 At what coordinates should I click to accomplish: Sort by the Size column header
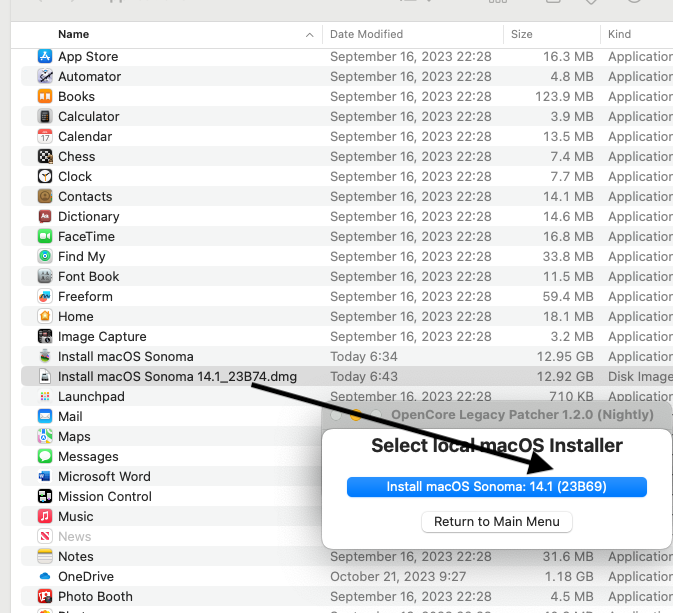click(x=521, y=34)
